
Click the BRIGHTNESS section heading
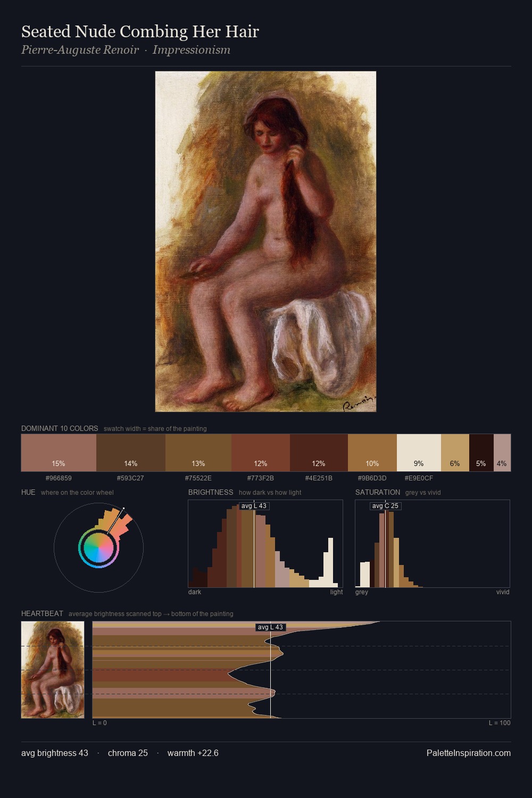[211, 492]
